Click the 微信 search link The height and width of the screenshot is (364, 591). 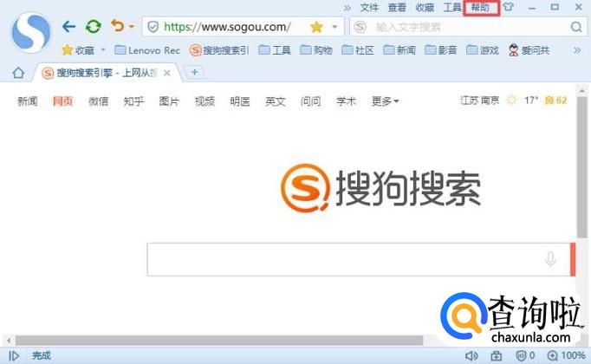coord(98,101)
